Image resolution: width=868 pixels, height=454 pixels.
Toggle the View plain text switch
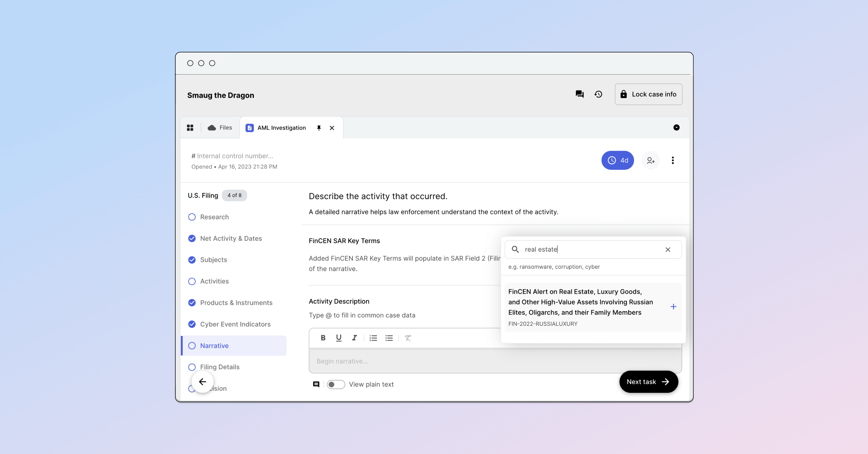click(335, 384)
